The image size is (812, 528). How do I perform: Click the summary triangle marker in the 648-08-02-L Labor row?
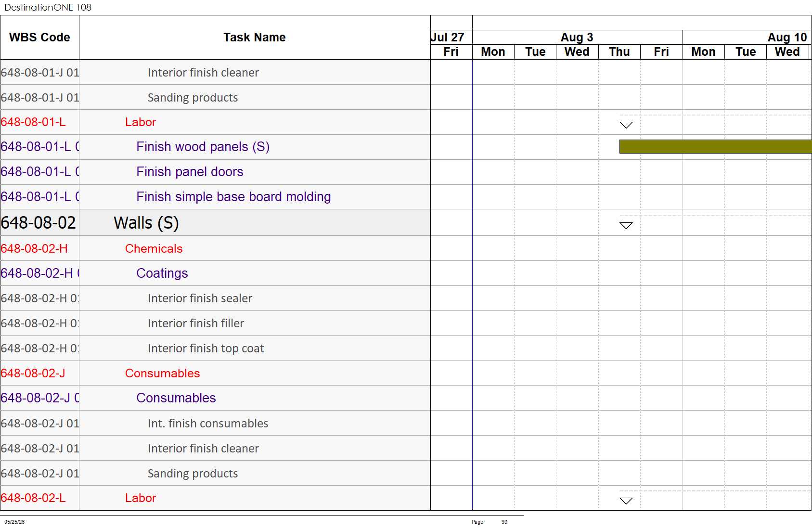tap(626, 501)
